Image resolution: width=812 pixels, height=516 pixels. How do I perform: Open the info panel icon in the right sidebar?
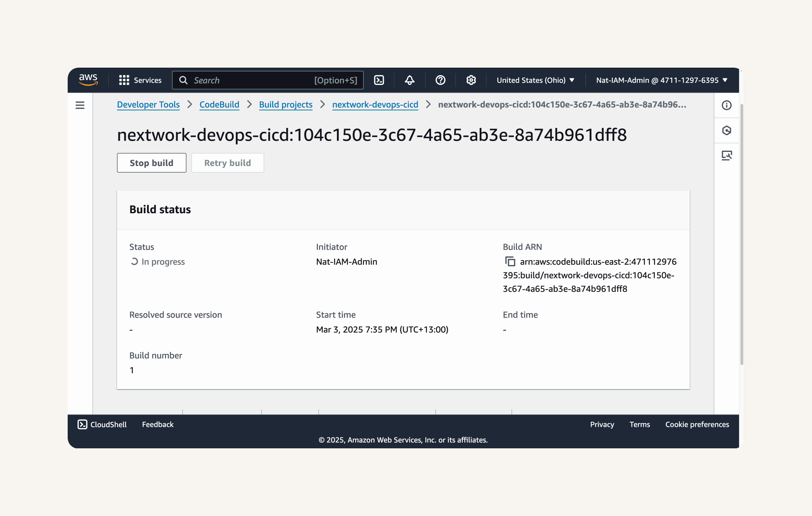coord(727,105)
